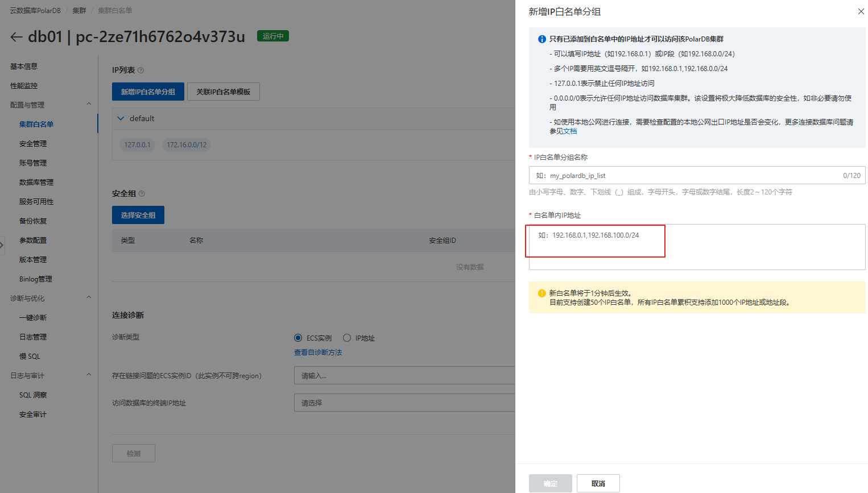The width and height of the screenshot is (868, 493).
Task: Click the 关联IP白名单模板 button
Action: point(224,92)
